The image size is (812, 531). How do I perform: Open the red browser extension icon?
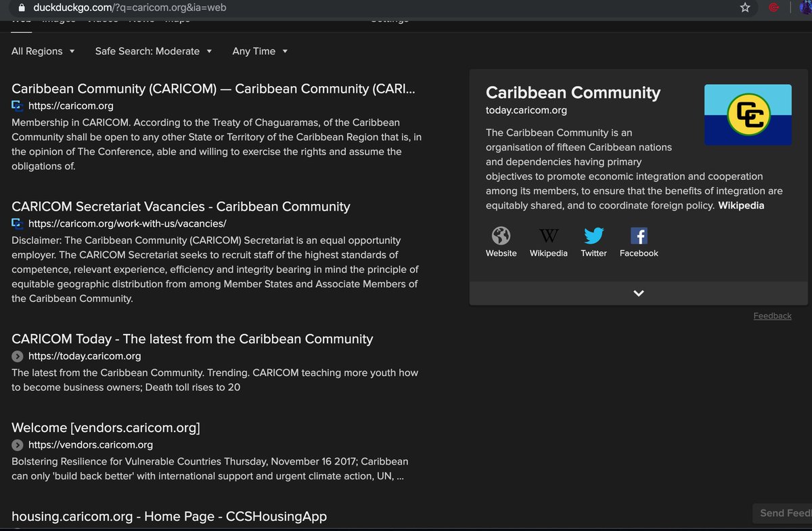pos(773,8)
